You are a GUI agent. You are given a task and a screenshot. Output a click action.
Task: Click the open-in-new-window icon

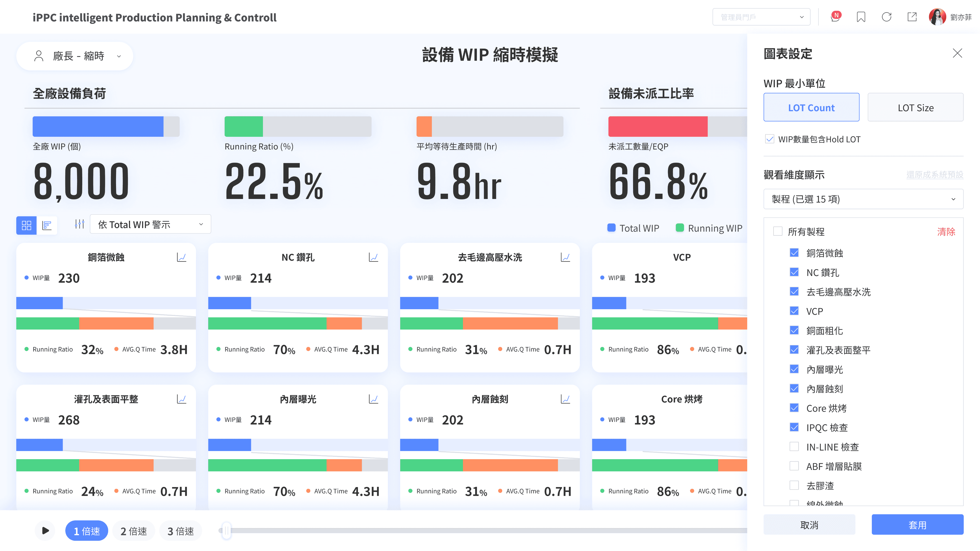912,17
